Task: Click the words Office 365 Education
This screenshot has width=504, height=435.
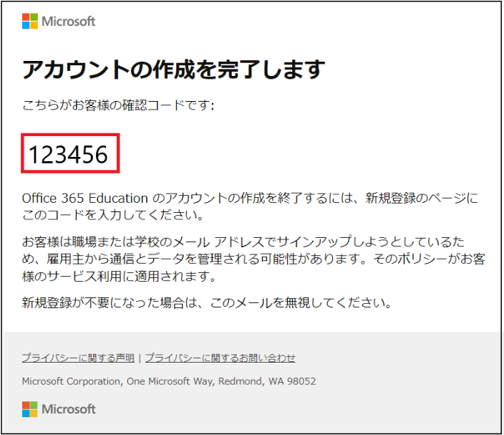Action: [x=84, y=197]
